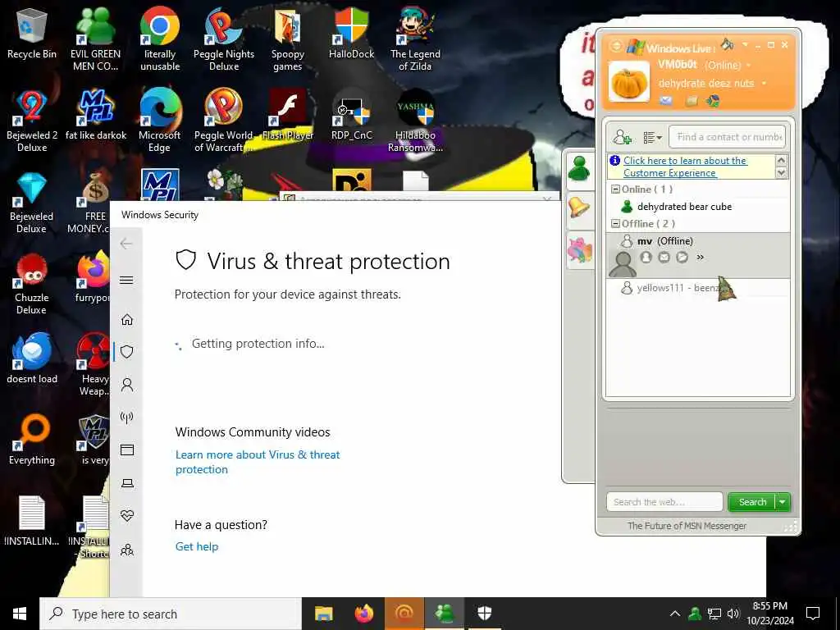Open Family options sidebar icon
The image size is (840, 630).
(127, 550)
